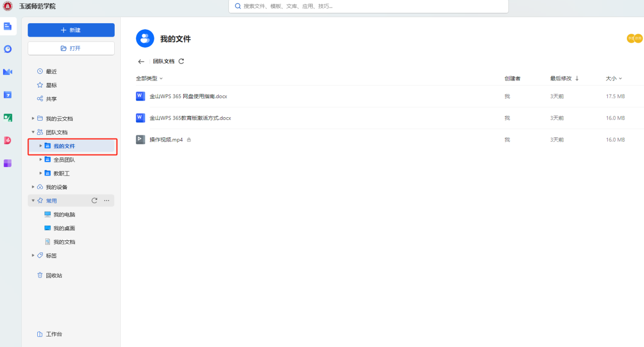Screen dimensions: 644x347
Task: Click the member avatars at top right
Action: coord(634,38)
